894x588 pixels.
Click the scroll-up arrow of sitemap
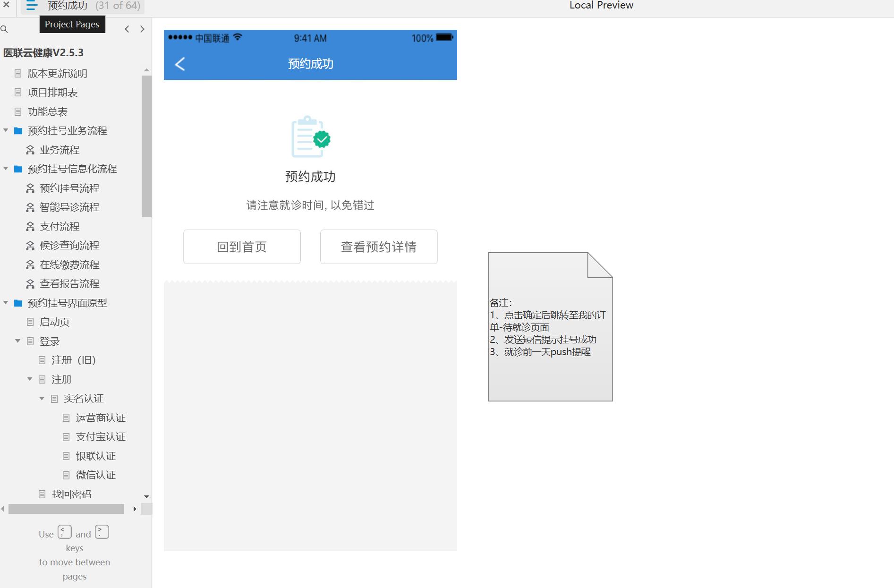pyautogui.click(x=146, y=70)
